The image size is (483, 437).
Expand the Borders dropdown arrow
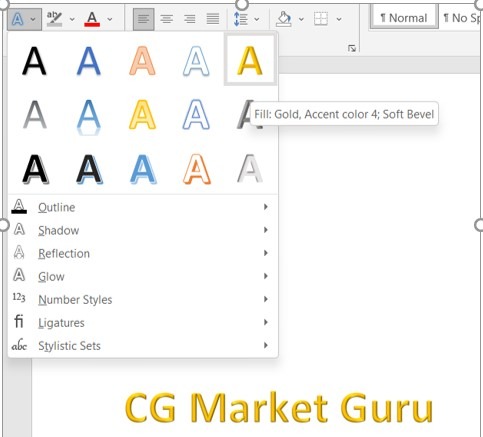tap(339, 19)
